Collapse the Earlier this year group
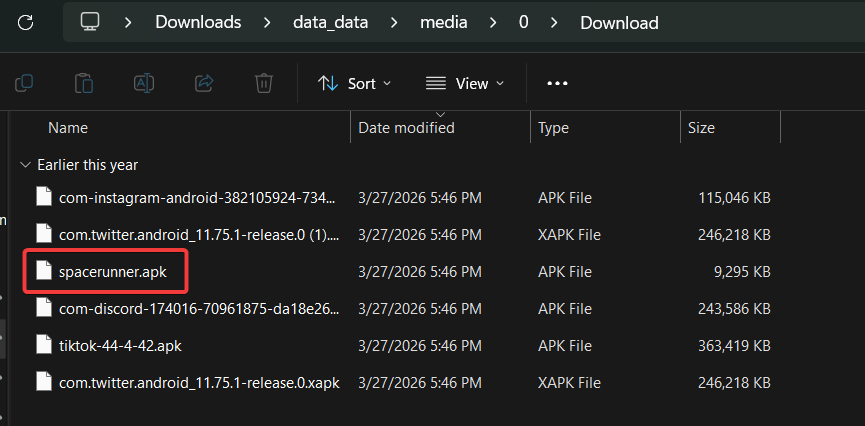The width and height of the screenshot is (865, 426). (25, 165)
